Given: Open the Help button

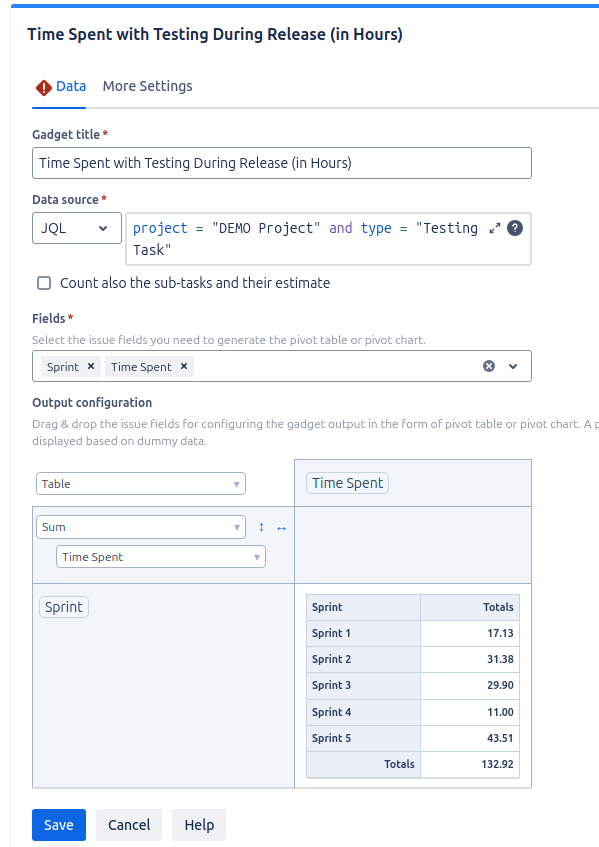Looking at the screenshot, I should click(199, 825).
